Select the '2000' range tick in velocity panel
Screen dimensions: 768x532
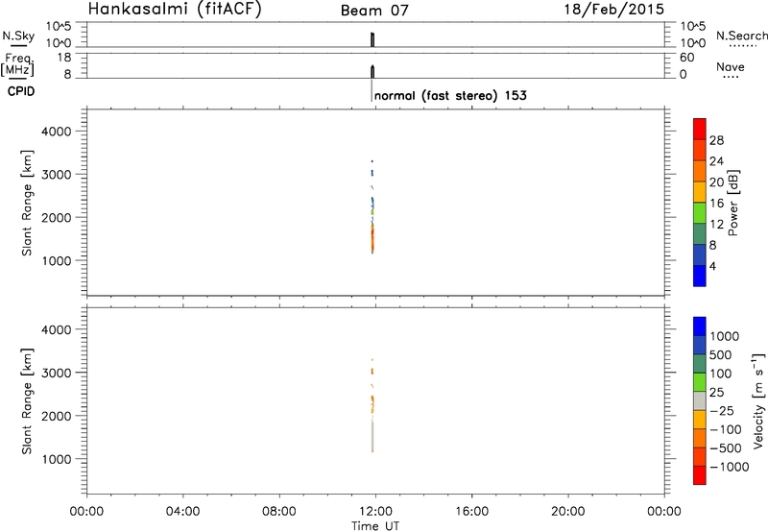point(56,416)
